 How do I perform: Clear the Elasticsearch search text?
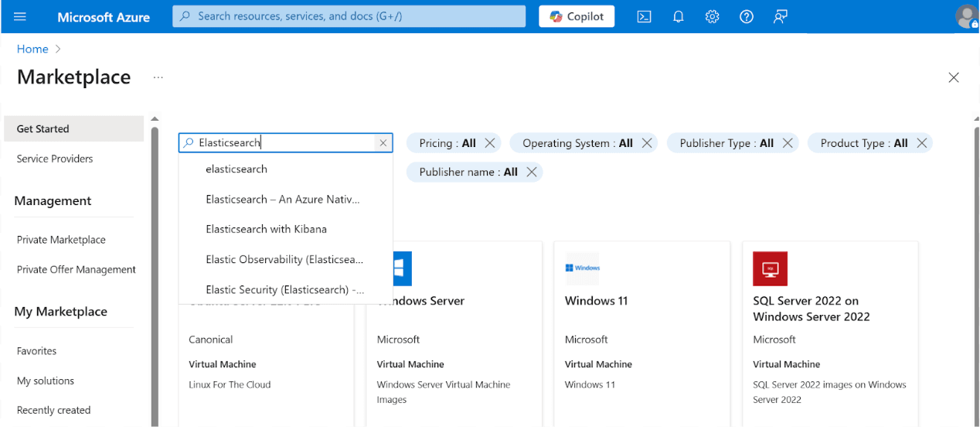click(383, 143)
